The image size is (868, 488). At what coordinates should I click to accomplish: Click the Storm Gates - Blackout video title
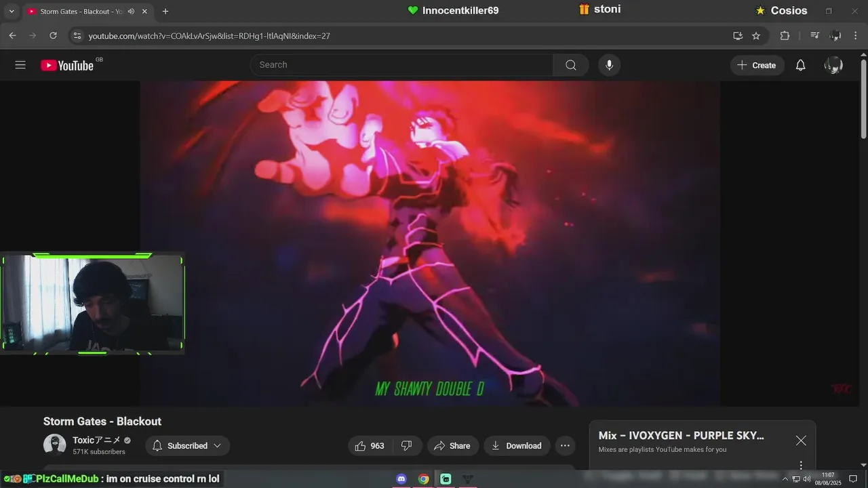click(102, 421)
